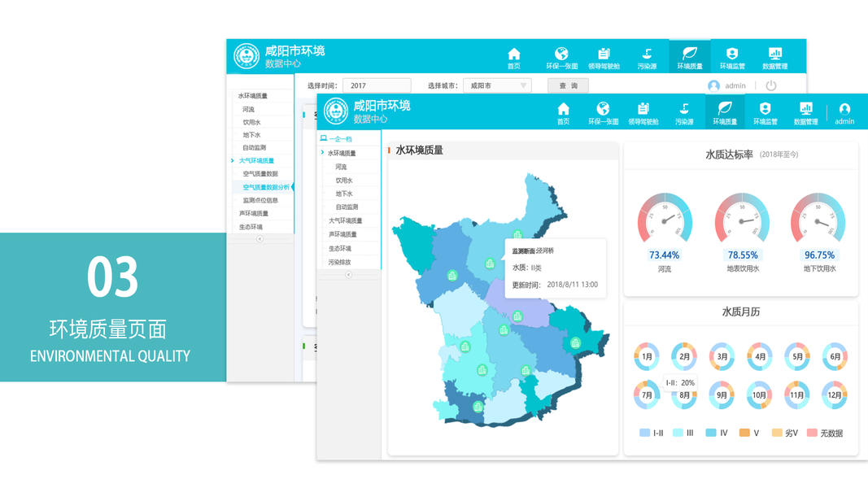Image resolution: width=868 pixels, height=488 pixels.
Task: Click 查询 button in back window
Action: point(568,85)
